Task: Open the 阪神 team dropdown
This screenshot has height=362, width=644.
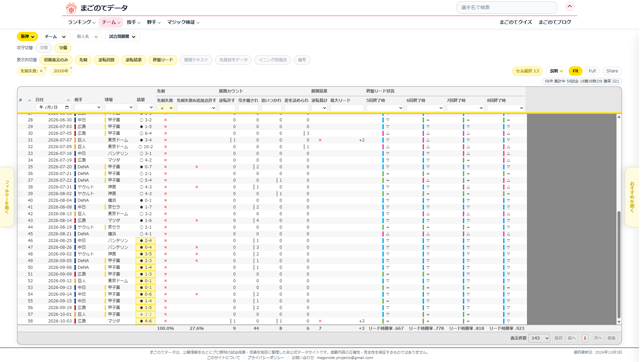Action: [x=28, y=37]
